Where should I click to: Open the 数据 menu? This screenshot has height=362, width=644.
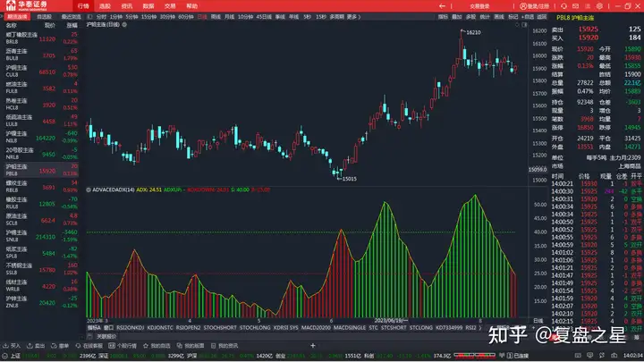[x=148, y=5]
